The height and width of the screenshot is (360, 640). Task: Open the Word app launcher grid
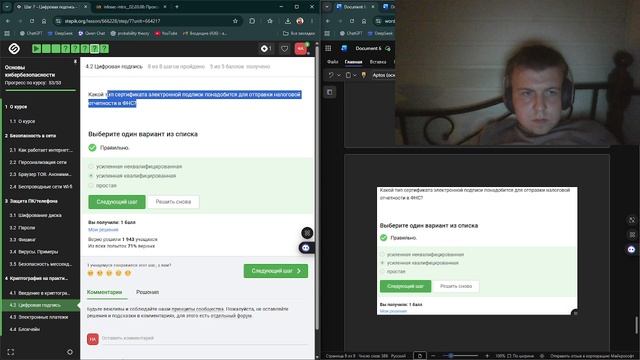pyautogui.click(x=328, y=48)
